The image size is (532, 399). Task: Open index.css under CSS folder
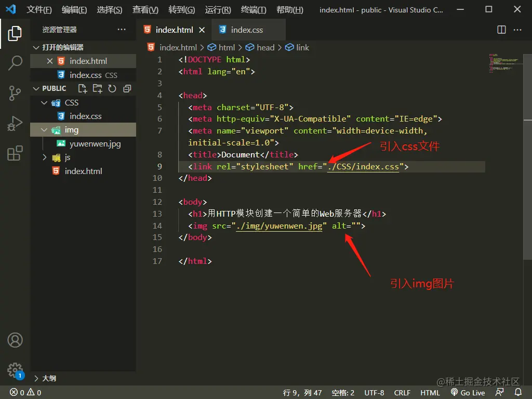click(x=83, y=116)
